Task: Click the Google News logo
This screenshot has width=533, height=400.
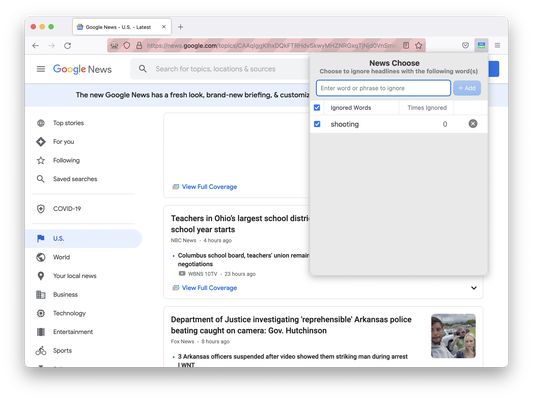Action: point(82,69)
